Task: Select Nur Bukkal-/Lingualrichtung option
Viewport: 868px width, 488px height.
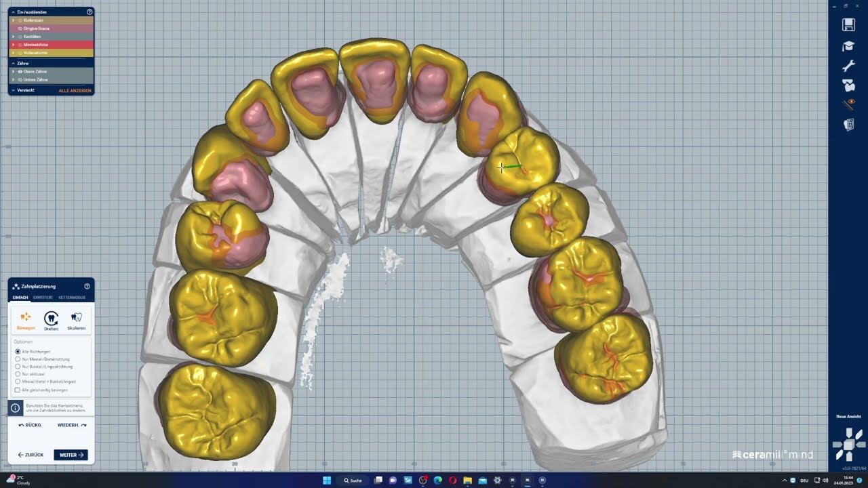Action: [18, 367]
